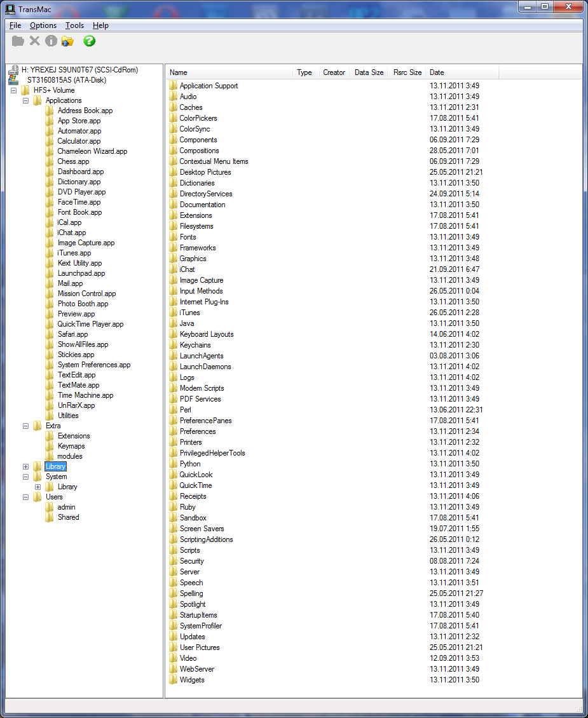
Task: Click the HFS+ Volume folder icon
Action: [x=25, y=90]
